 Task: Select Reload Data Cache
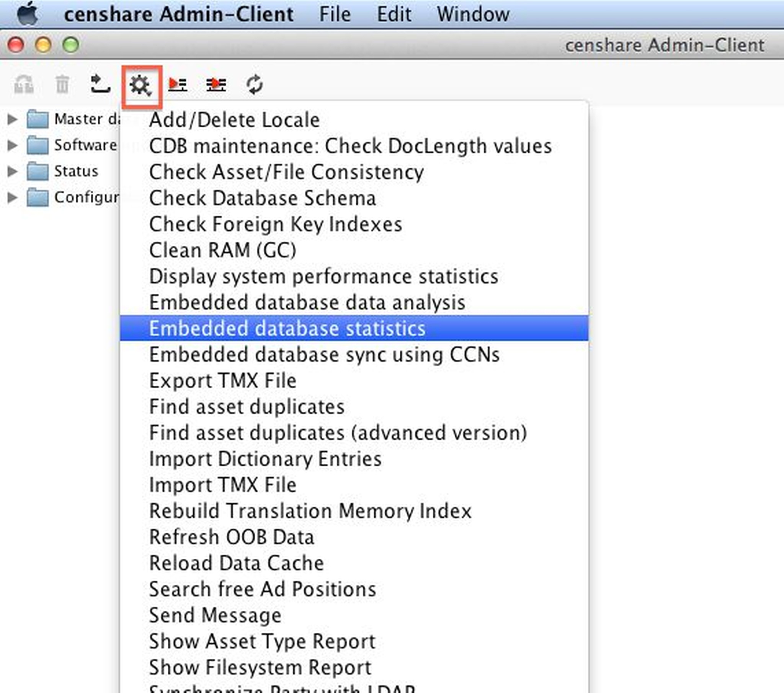coord(236,563)
